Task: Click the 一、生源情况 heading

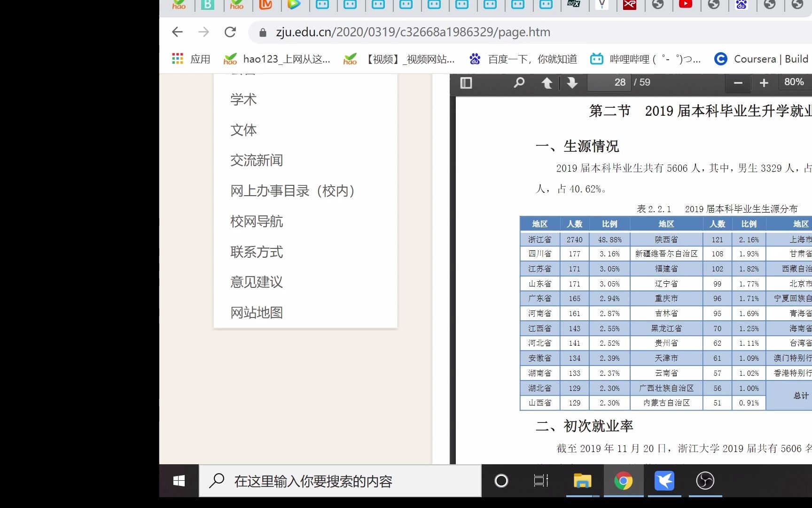Action: tap(578, 146)
